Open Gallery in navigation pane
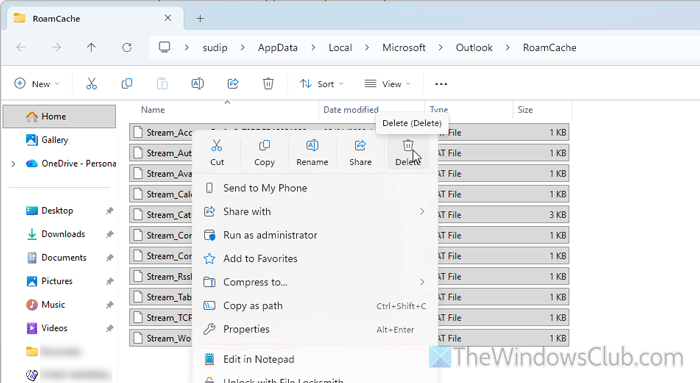The width and height of the screenshot is (700, 383). [54, 140]
